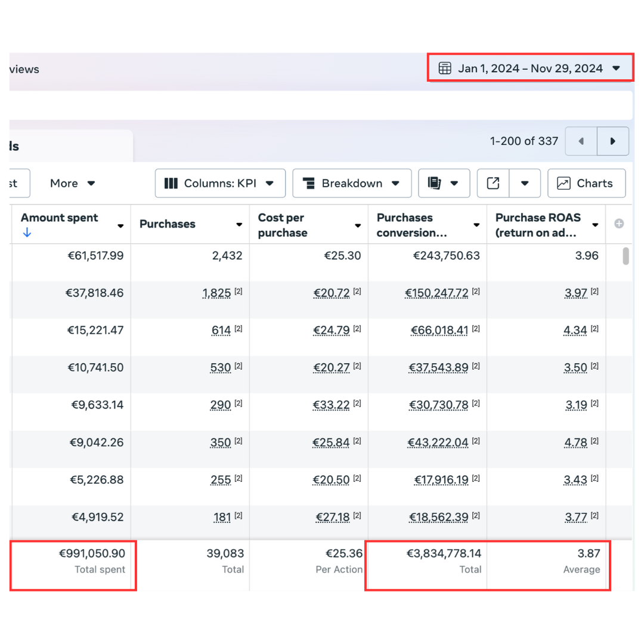
Task: Go to previous page of results
Action: [581, 141]
